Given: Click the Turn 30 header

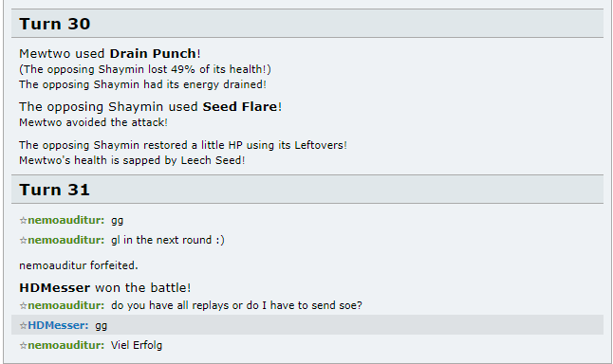Looking at the screenshot, I should tap(307, 24).
